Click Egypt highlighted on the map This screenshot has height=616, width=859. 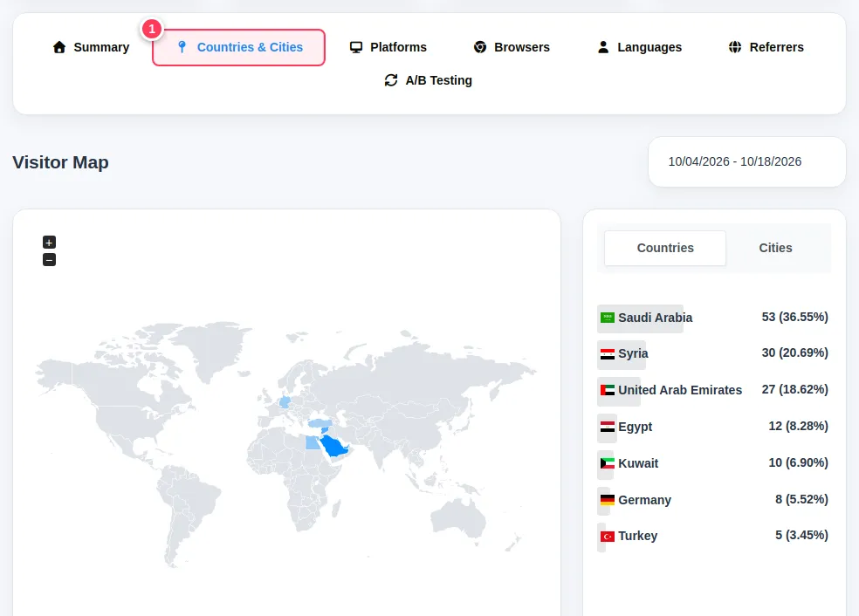coord(313,442)
